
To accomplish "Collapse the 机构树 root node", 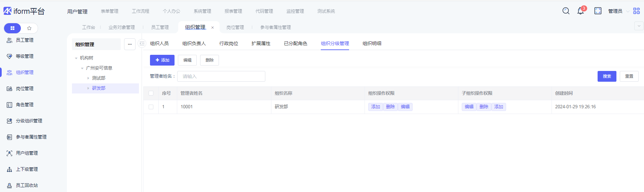I will 76,58.
